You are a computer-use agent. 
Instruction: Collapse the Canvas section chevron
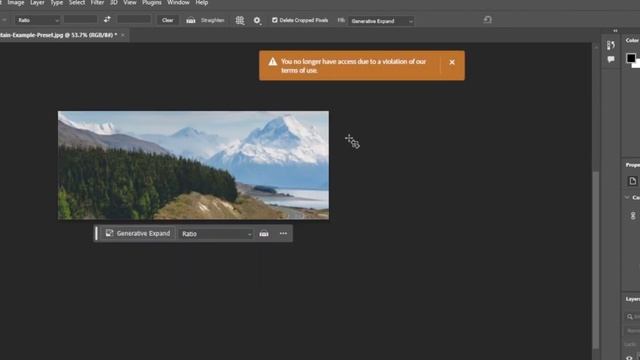point(627,198)
